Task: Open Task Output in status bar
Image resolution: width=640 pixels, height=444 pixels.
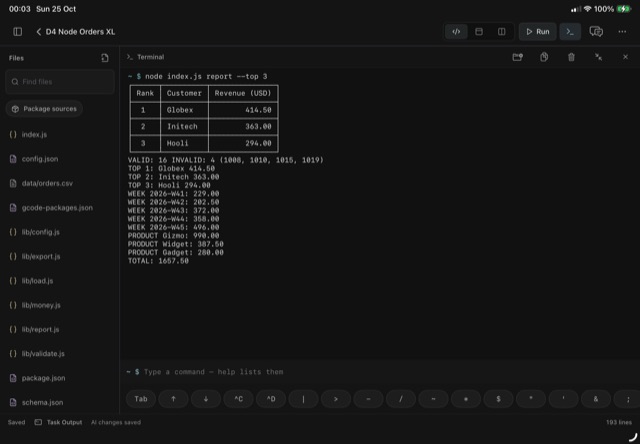Action: coord(58,422)
